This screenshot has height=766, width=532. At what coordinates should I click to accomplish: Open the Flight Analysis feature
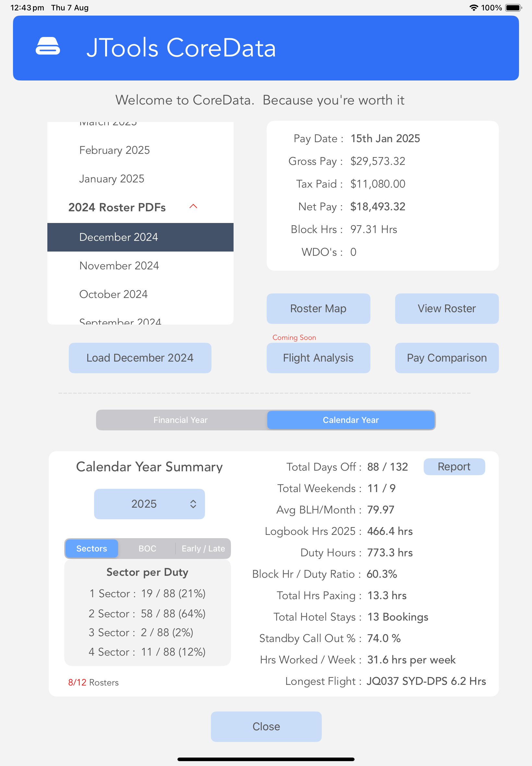point(318,357)
